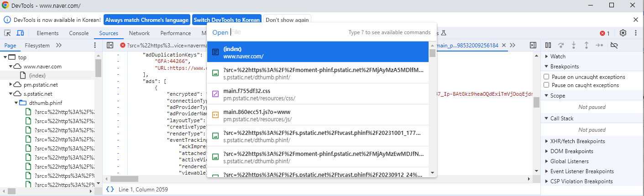Focus the Open File search input
The width and height of the screenshot is (644, 196).
[x=288, y=32]
